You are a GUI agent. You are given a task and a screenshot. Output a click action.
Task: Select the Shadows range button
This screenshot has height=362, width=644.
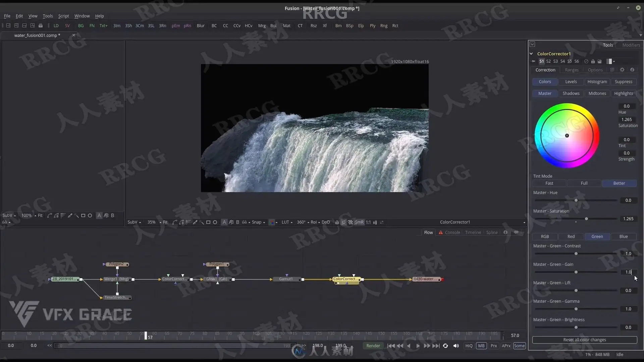571,94
